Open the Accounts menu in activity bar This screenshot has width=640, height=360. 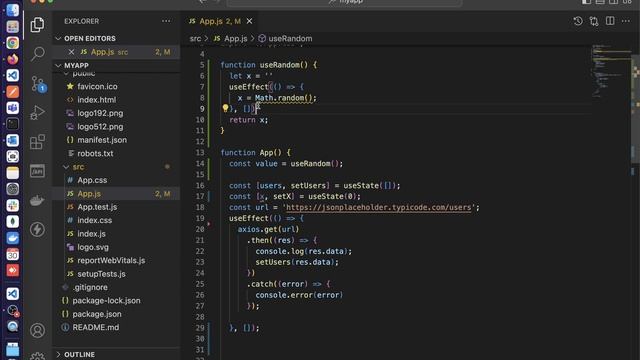(37, 330)
